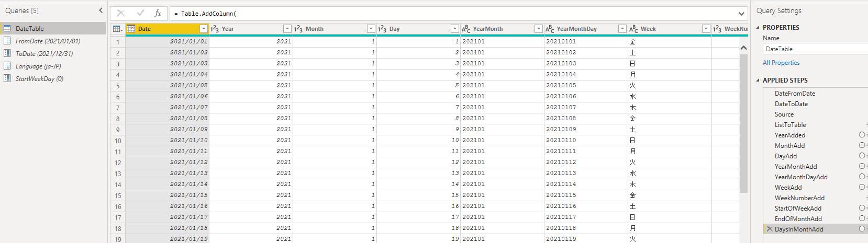This screenshot has width=868, height=243.
Task: Open the Month column filter dropdown
Action: tap(371, 29)
